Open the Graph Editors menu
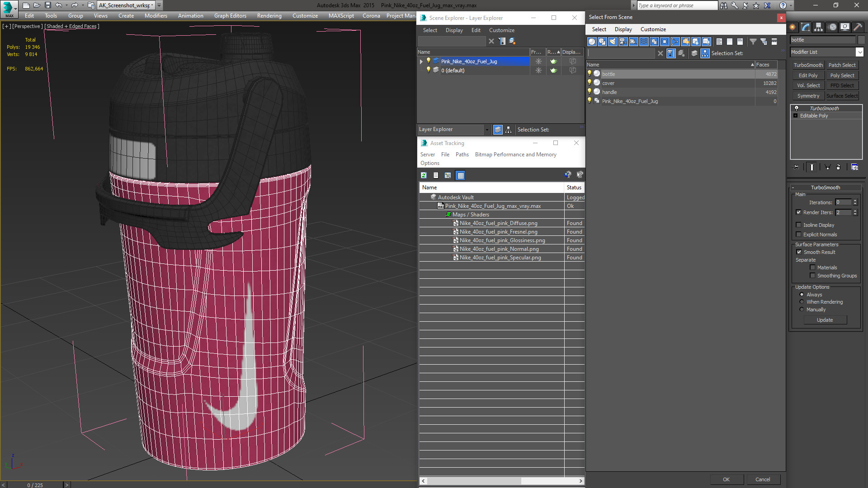Screen dimensions: 868x488 pos(230,16)
